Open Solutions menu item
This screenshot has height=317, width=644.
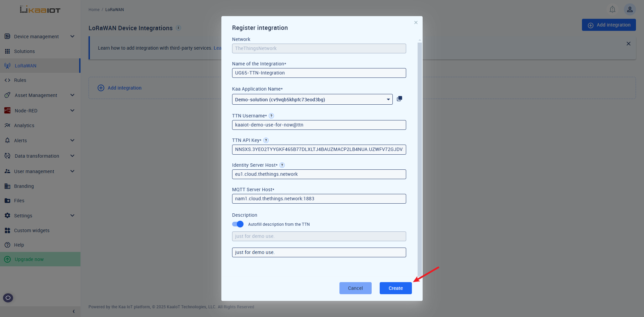pyautogui.click(x=40, y=51)
